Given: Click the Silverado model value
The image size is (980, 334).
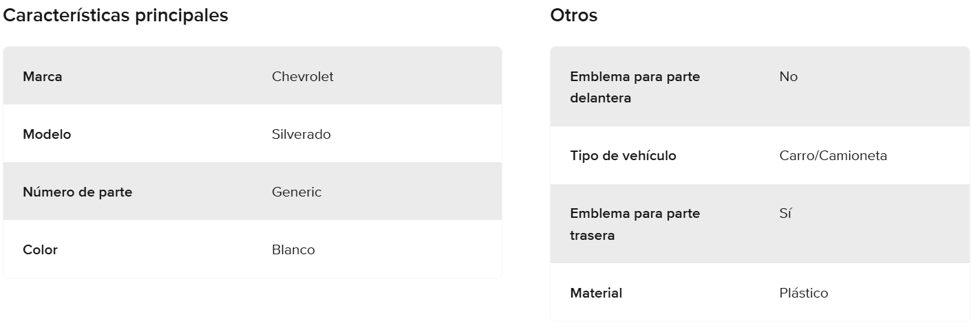Looking at the screenshot, I should [x=301, y=134].
